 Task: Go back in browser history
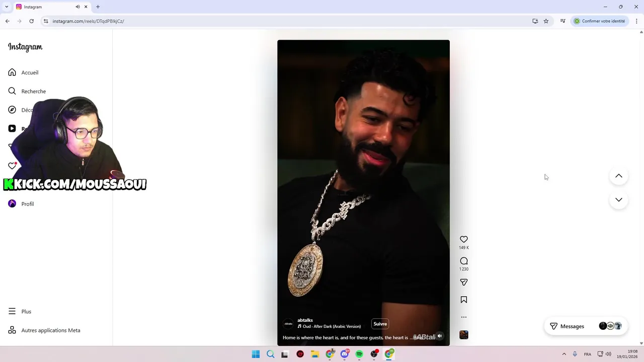(x=8, y=21)
